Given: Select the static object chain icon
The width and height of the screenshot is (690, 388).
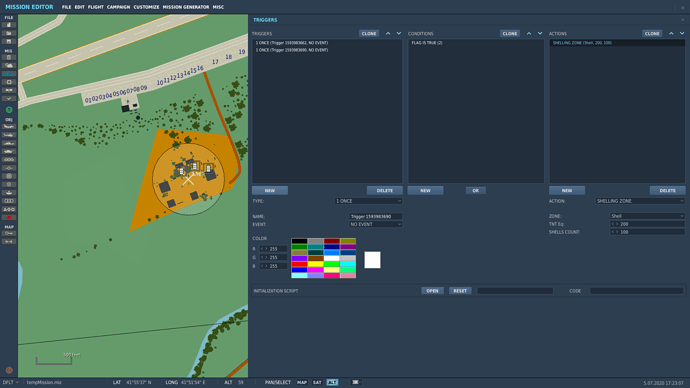Looking at the screenshot, I should click(x=9, y=160).
